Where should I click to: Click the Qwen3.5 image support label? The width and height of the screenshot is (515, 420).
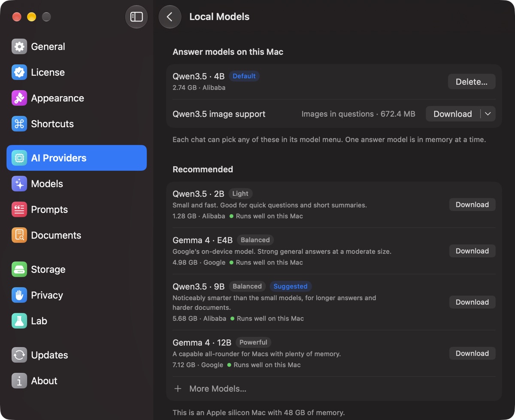coord(219,114)
